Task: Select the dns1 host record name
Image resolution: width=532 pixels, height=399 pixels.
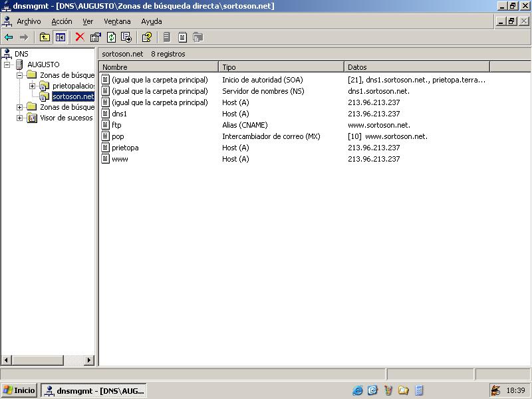Action: [x=119, y=114]
